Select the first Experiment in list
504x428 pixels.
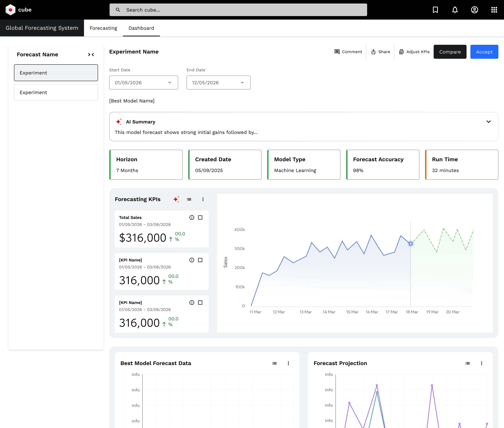pyautogui.click(x=56, y=73)
